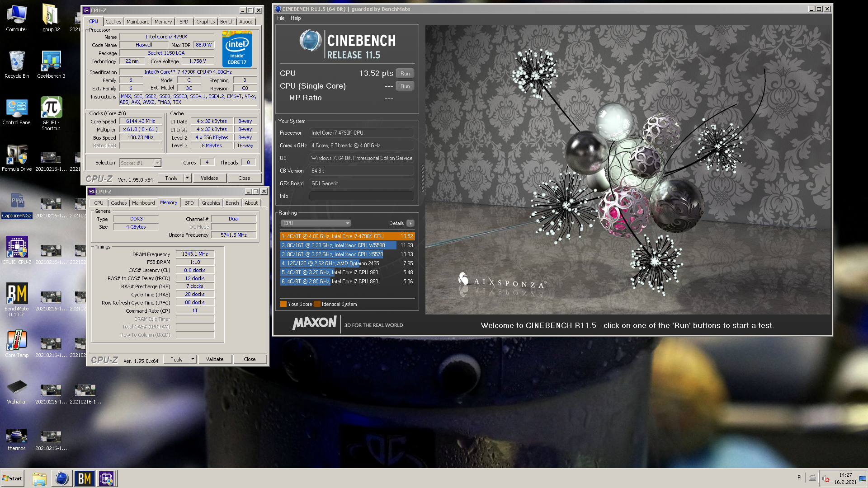The width and height of the screenshot is (868, 488).
Task: Open the Cinebench File menu
Action: (x=281, y=18)
